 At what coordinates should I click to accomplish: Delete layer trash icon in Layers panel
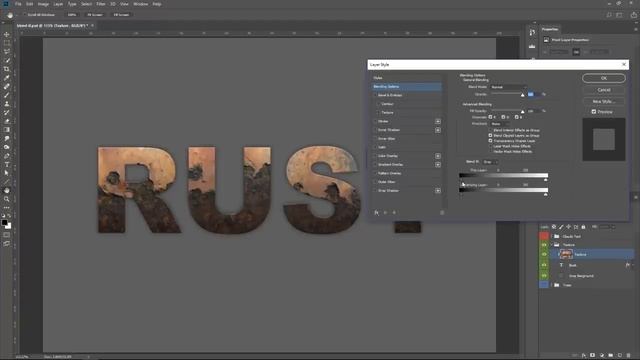tap(629, 356)
